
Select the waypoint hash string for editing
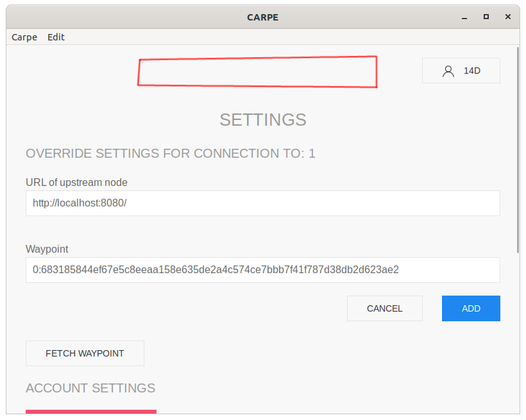(x=216, y=270)
